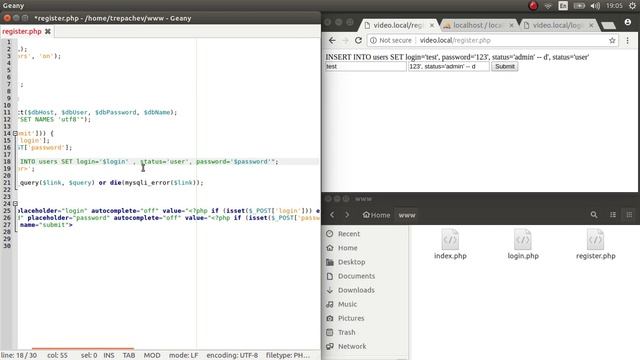Click the horizontal scrollbar in Geany editor
Image resolution: width=640 pixels, height=360 pixels.
(83, 349)
